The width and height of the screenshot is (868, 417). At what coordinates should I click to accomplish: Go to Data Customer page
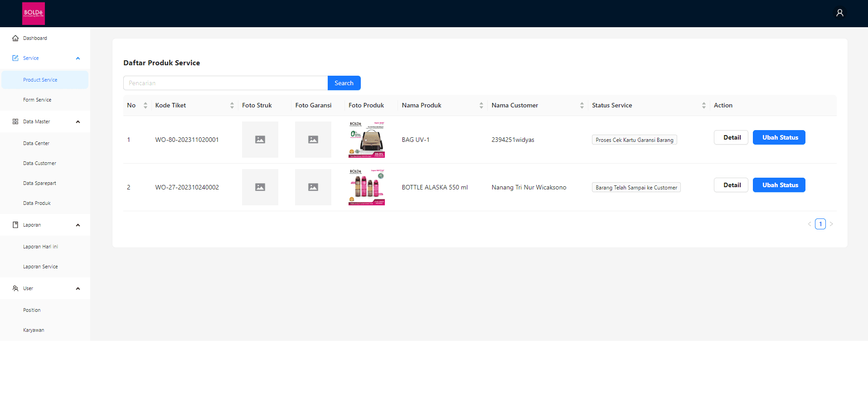pos(40,163)
